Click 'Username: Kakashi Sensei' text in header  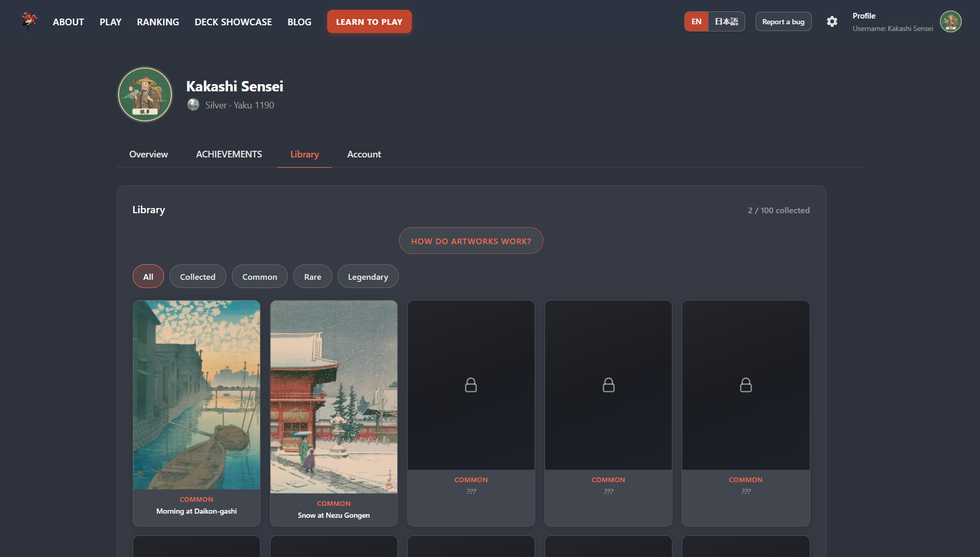pyautogui.click(x=893, y=29)
